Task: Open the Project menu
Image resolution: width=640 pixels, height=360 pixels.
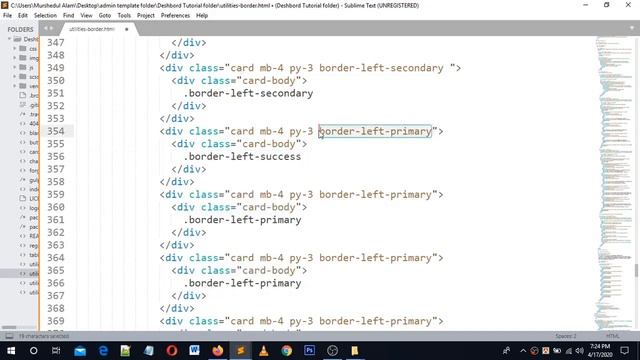Action: coord(145,16)
